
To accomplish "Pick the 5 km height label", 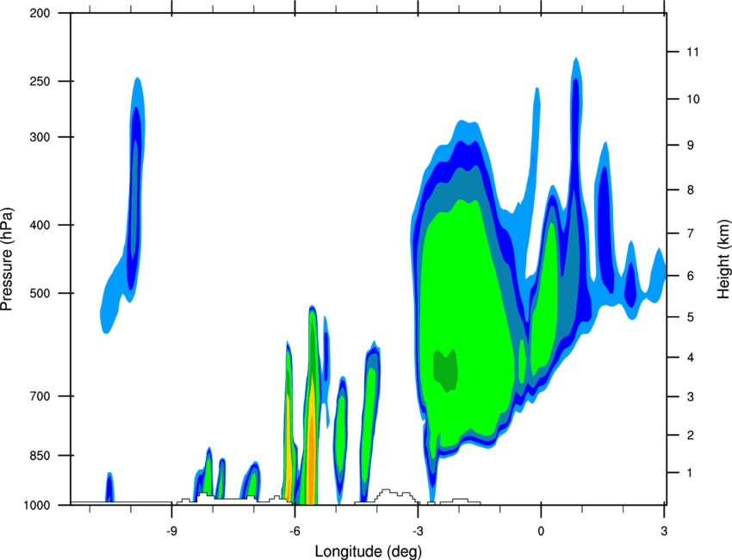I will click(x=691, y=317).
